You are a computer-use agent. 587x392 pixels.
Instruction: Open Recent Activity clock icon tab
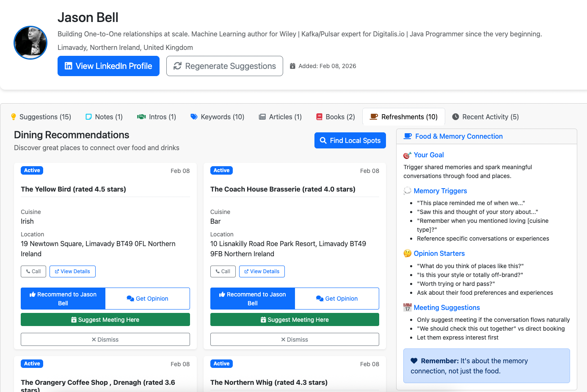tap(455, 117)
